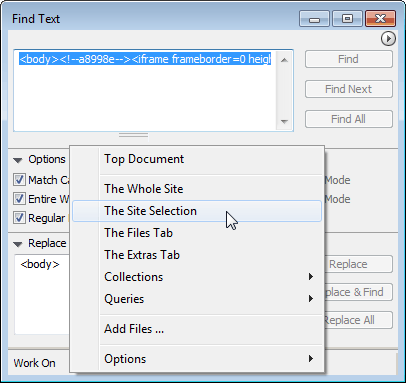Collapse the Replace section triangle
Image resolution: width=406 pixels, height=383 pixels.
tap(18, 244)
